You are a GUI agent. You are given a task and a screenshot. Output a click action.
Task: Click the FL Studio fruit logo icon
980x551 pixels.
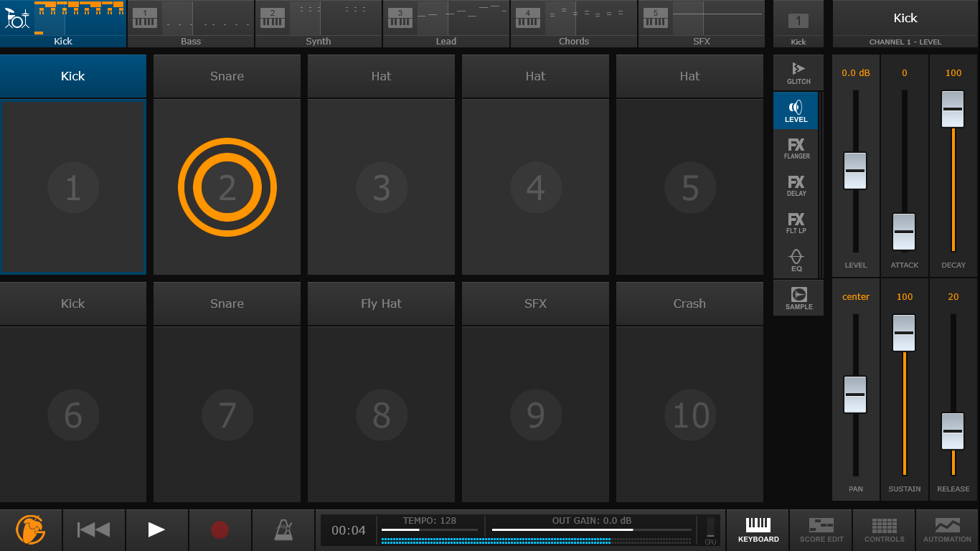31,530
